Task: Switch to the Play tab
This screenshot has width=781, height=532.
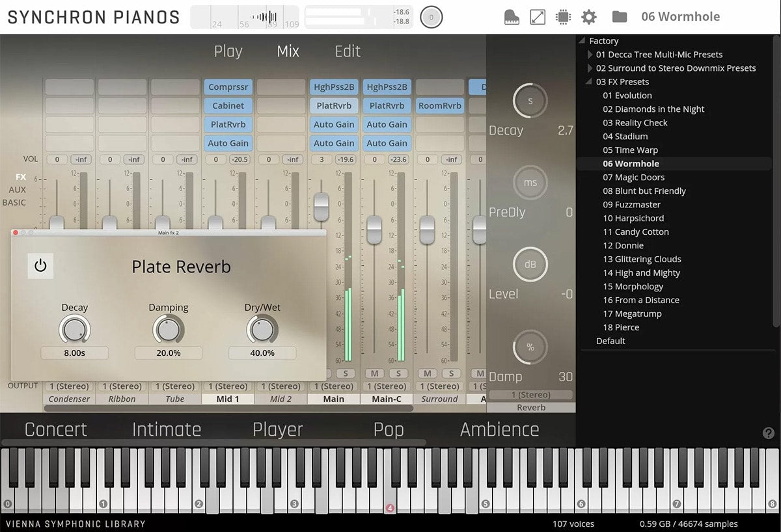Action: [x=228, y=51]
